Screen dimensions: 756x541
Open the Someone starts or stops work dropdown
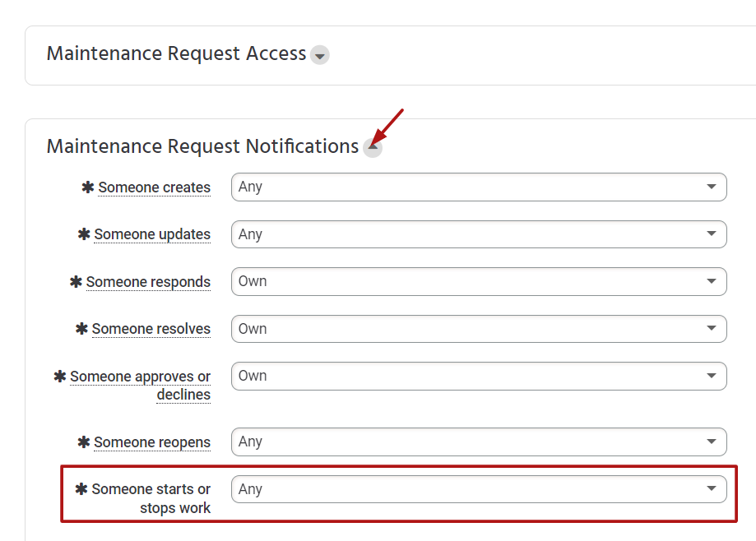point(479,489)
